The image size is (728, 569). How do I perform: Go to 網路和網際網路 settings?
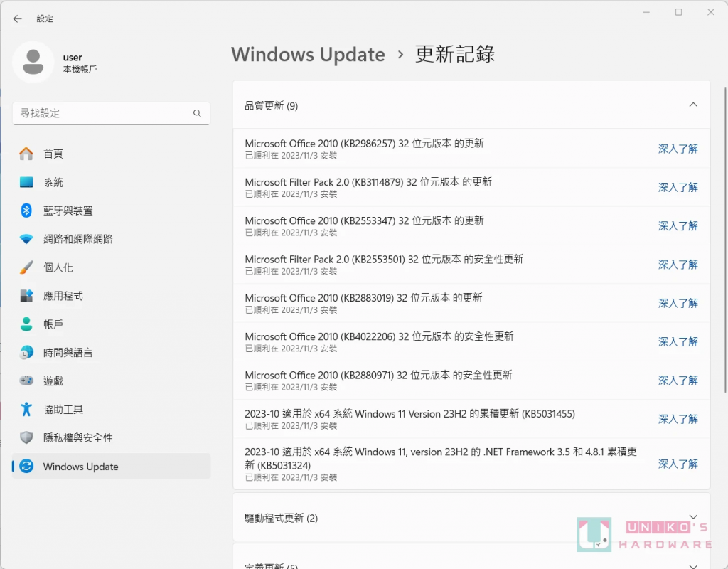coord(112,239)
